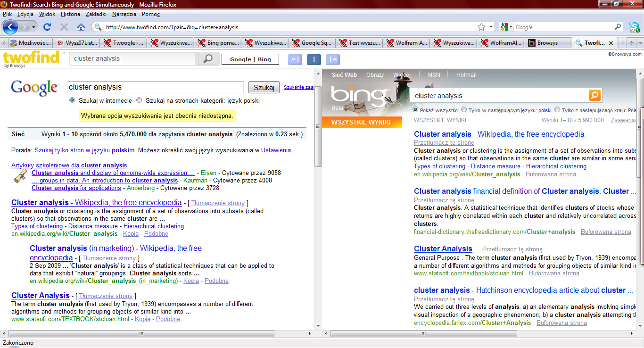Open the Widok menu
The image size is (644, 348).
coord(47,14)
